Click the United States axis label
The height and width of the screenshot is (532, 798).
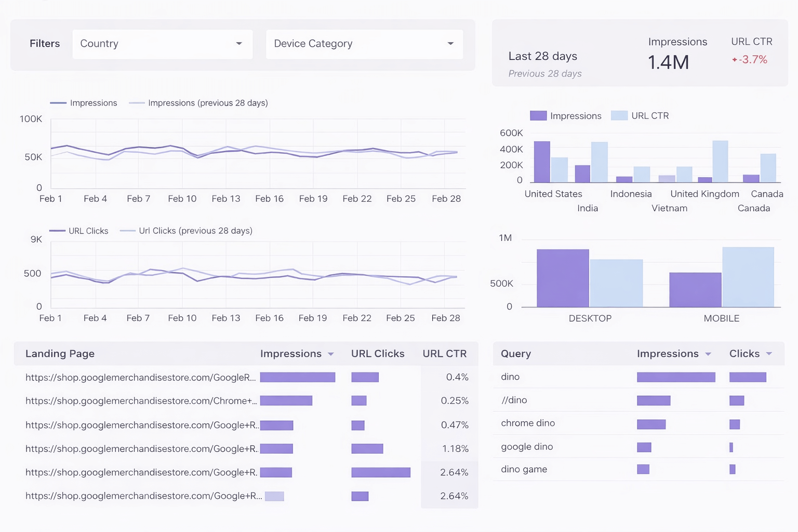553,194
